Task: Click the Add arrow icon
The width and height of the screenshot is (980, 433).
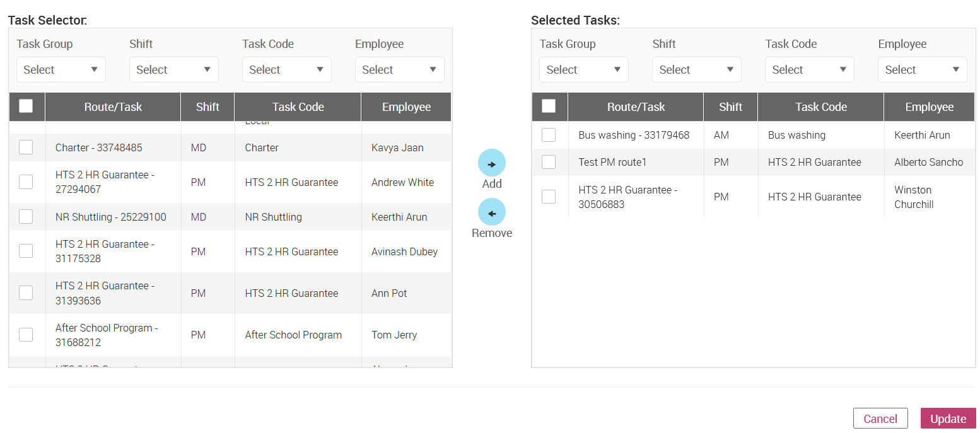Action: pos(492,163)
